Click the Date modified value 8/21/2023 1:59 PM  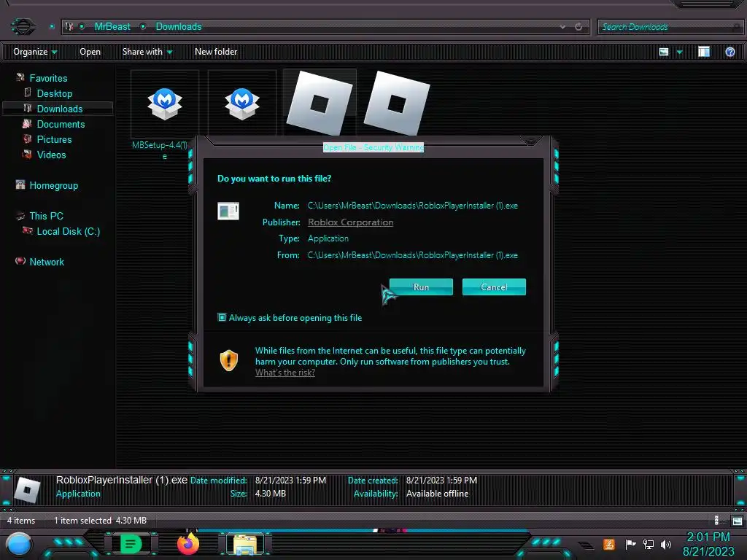(290, 480)
